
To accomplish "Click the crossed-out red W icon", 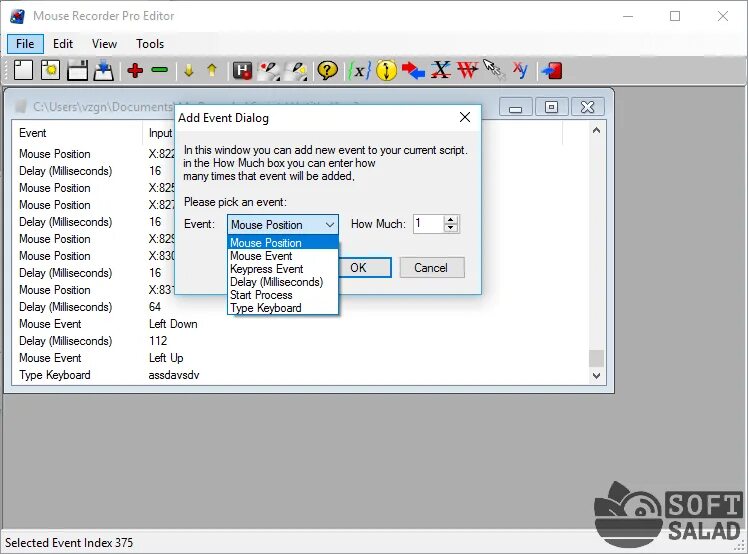I will coord(468,71).
